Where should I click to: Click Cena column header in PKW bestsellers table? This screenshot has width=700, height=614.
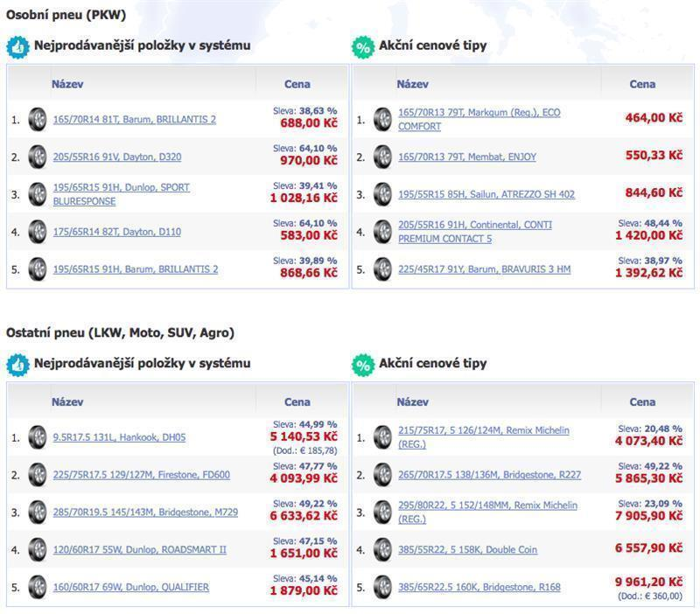(x=297, y=84)
